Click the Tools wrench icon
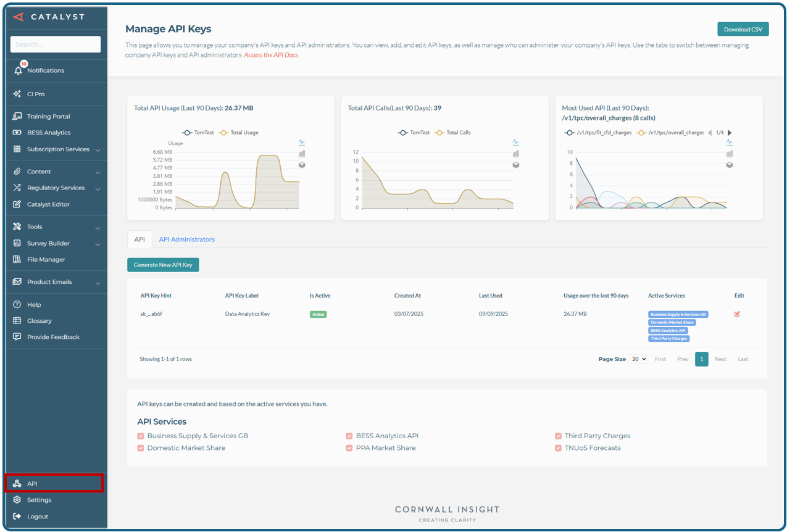Viewport: 787px width, 532px height. tap(17, 227)
